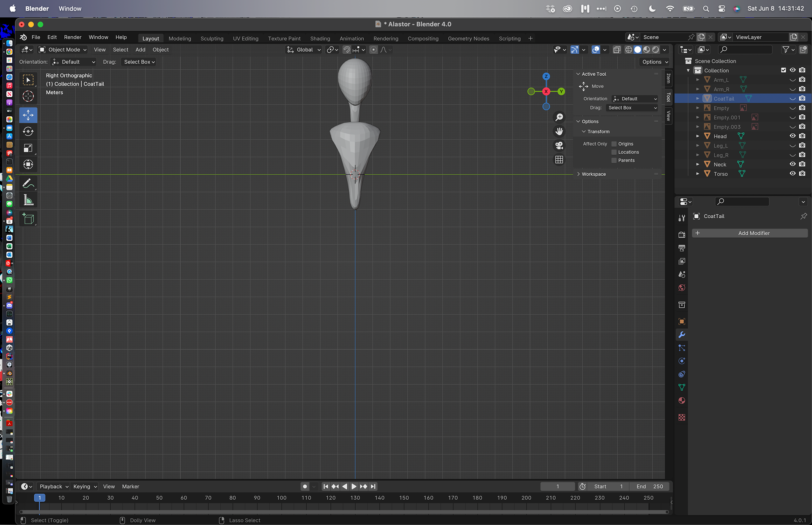Jump to the timeline end frame

(x=373, y=487)
